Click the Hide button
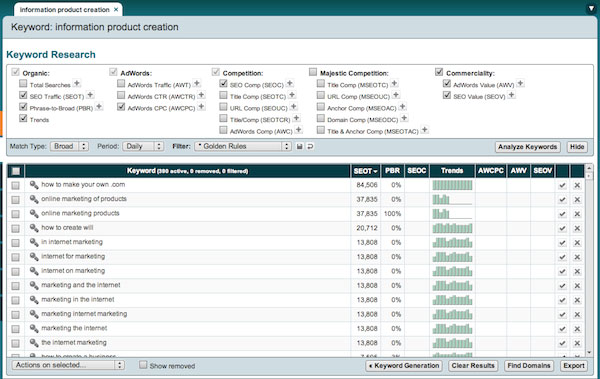Screen dimensions: 600x379 pyautogui.click(x=577, y=147)
